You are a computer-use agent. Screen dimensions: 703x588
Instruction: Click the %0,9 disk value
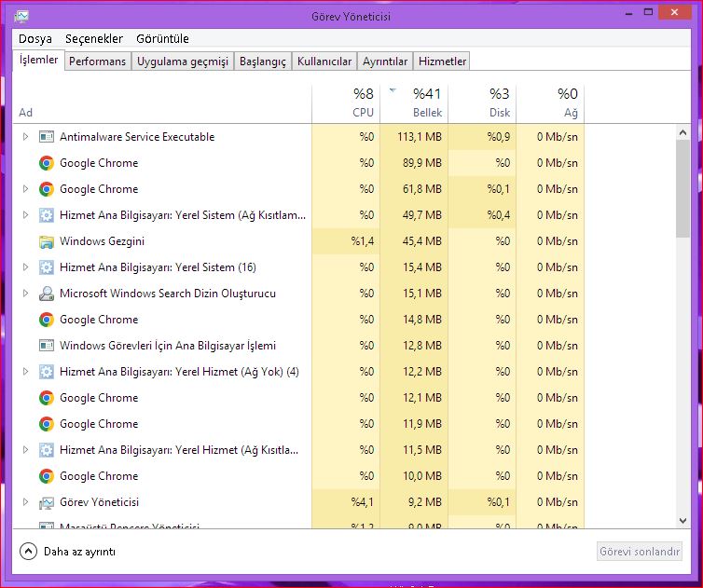click(498, 137)
